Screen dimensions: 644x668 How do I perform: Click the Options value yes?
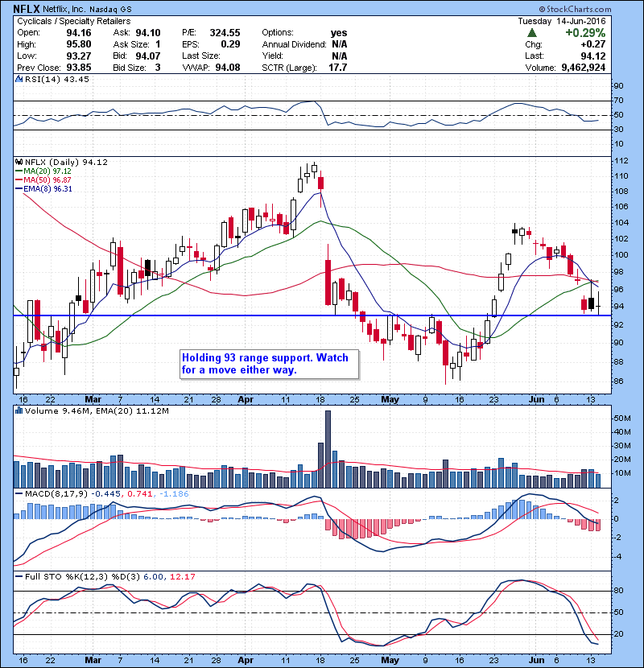[x=339, y=33]
